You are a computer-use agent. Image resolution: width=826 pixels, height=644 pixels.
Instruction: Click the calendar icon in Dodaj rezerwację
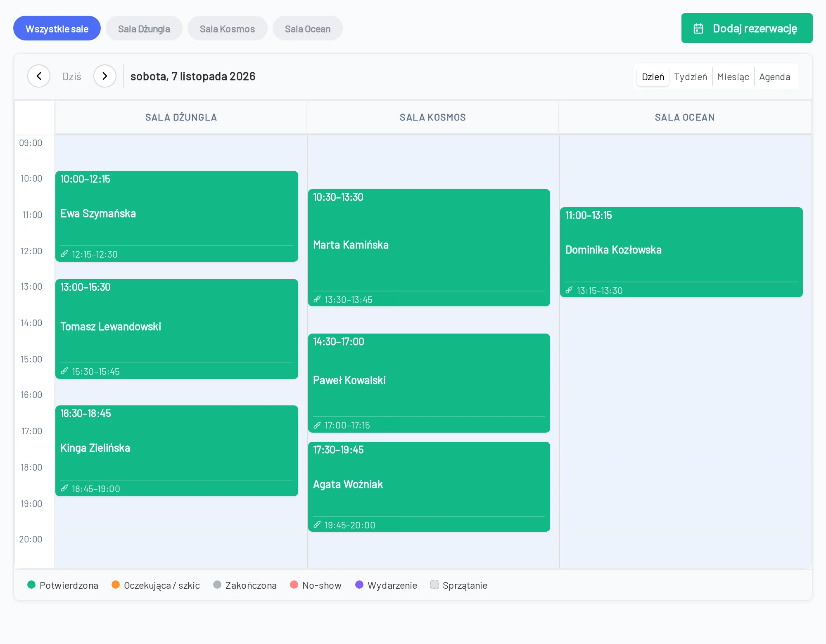pos(698,28)
